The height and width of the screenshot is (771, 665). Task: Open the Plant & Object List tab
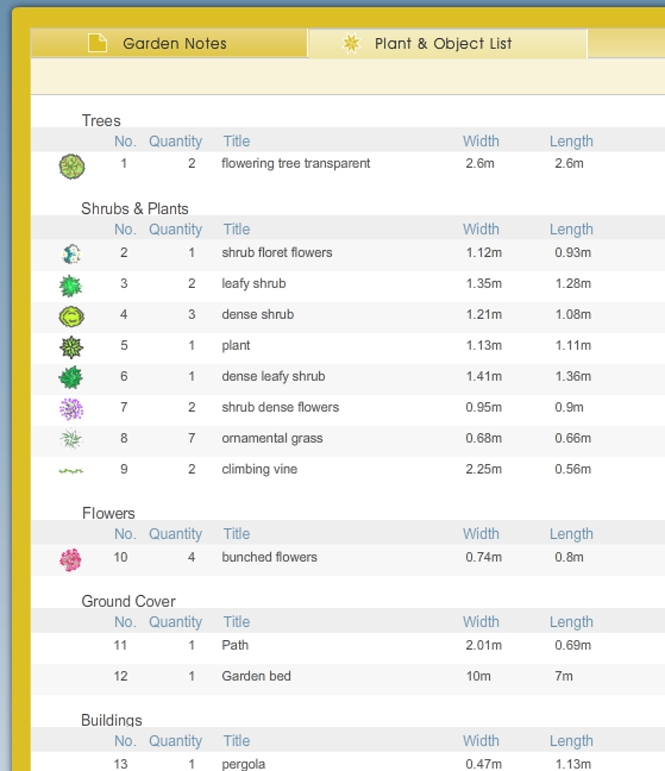click(444, 43)
